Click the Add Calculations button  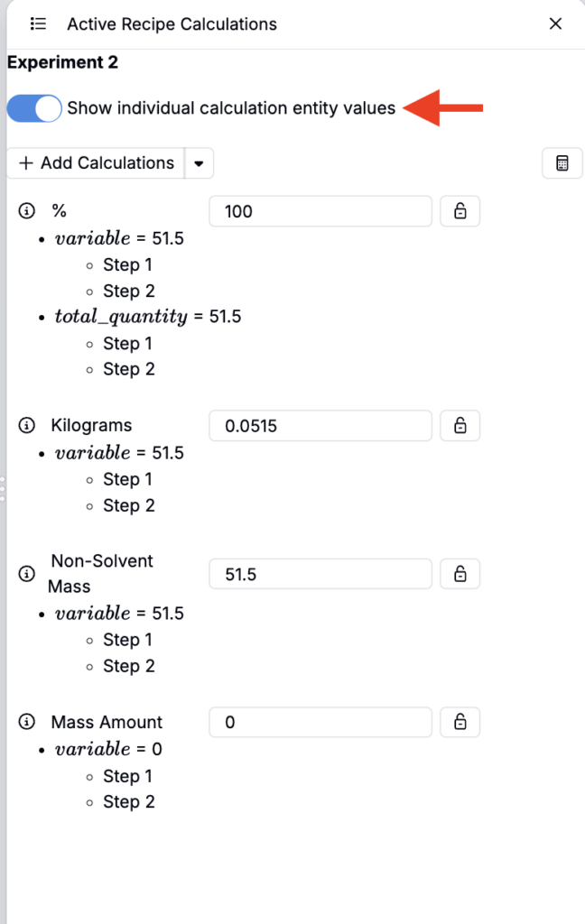(96, 163)
